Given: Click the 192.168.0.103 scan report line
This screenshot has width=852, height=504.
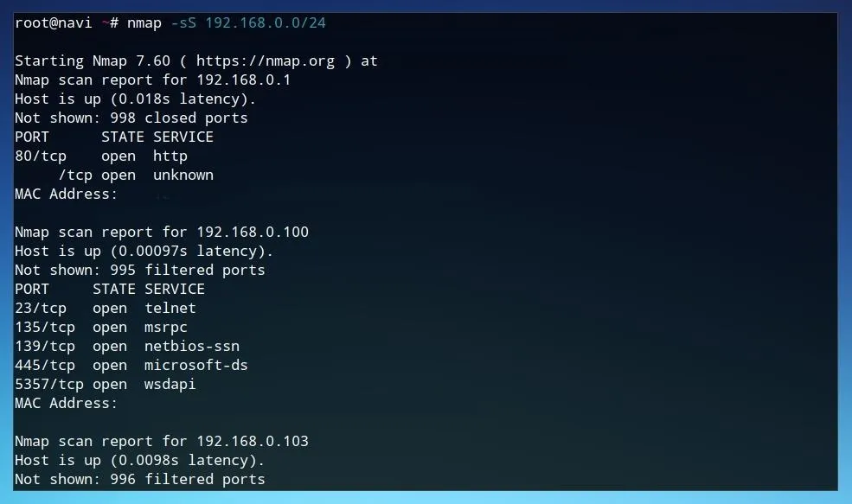Looking at the screenshot, I should (162, 442).
